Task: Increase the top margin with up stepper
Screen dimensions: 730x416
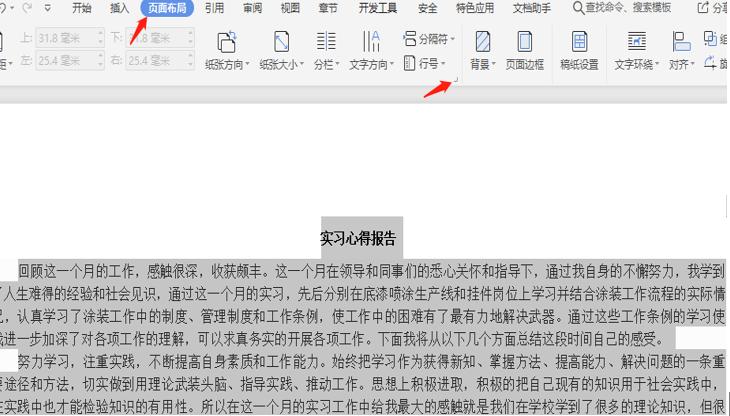Action: [101, 34]
